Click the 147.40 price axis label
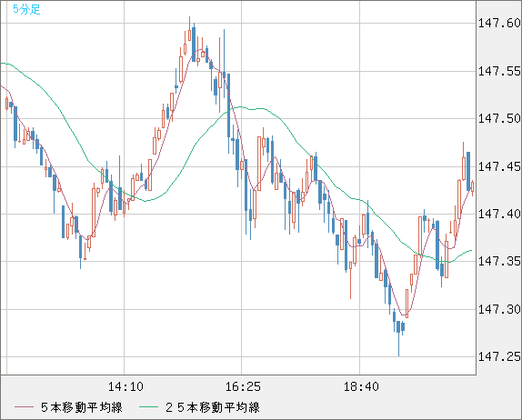This screenshot has height=420, width=522. pyautogui.click(x=499, y=214)
